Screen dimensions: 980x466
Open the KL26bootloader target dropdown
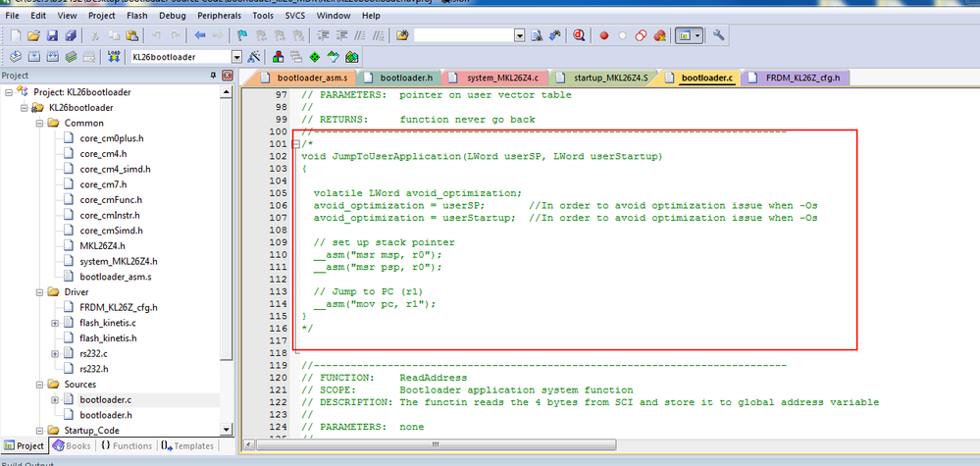pos(236,57)
